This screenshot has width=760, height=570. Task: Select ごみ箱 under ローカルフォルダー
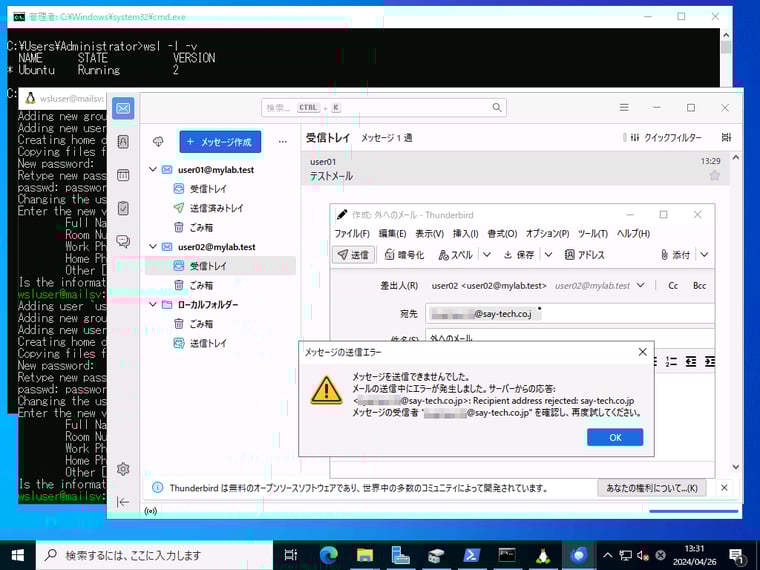tap(221, 324)
